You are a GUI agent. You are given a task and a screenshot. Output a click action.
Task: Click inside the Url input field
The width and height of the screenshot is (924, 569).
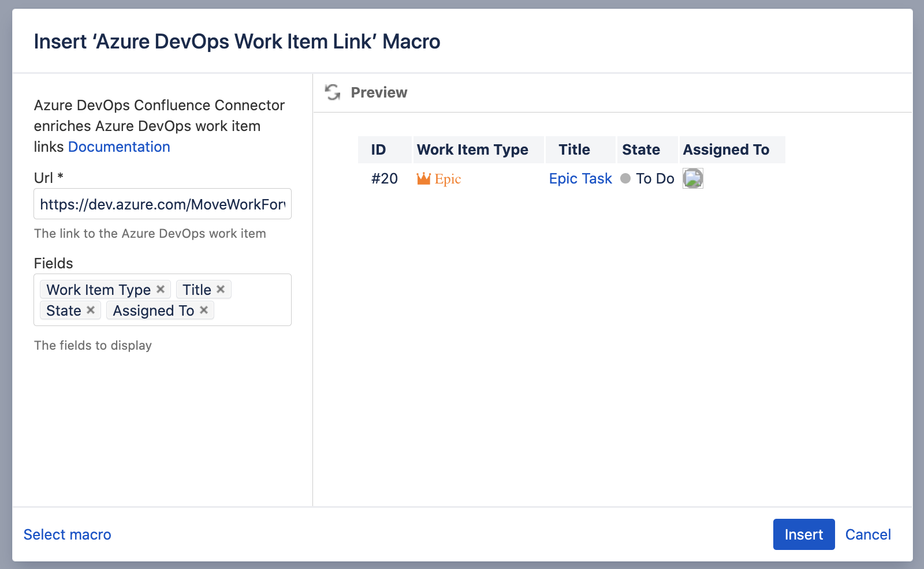(162, 204)
